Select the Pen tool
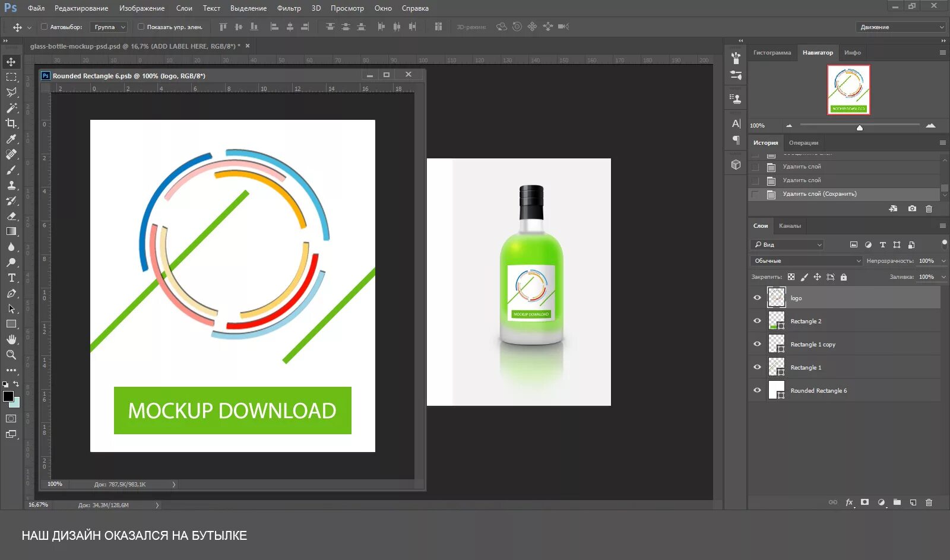Viewport: 950px width, 560px height. pos(11,293)
